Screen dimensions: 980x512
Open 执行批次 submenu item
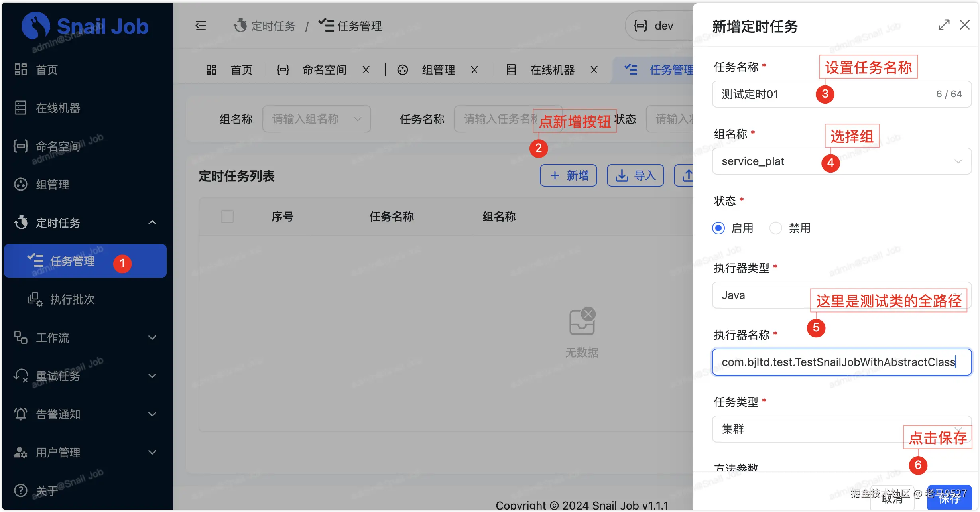(x=72, y=299)
